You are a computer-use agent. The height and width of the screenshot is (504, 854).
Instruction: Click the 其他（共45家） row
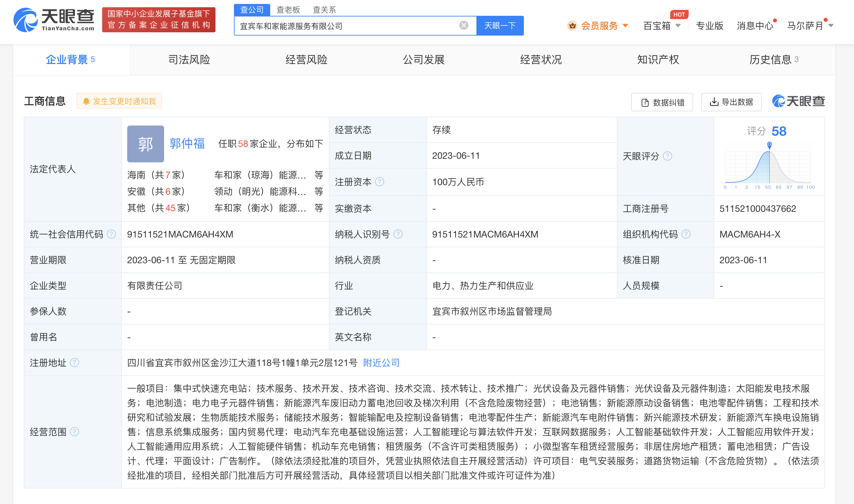(x=225, y=208)
